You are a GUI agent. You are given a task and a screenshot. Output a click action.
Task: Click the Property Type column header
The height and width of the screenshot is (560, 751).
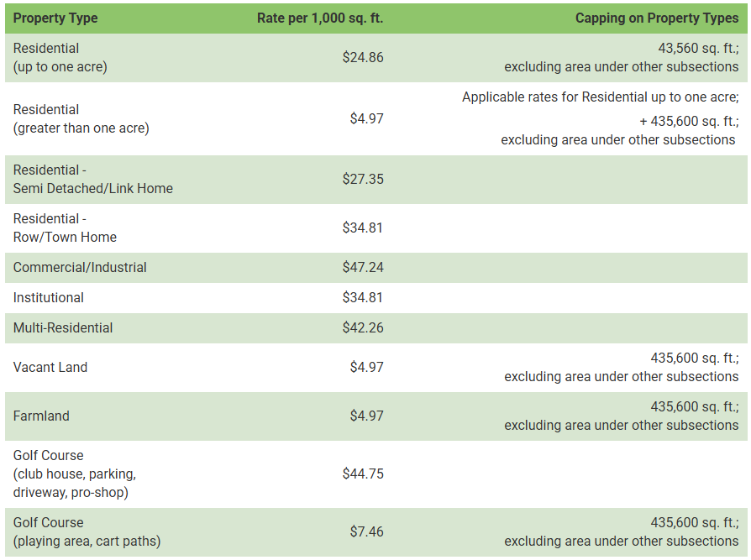[55, 18]
